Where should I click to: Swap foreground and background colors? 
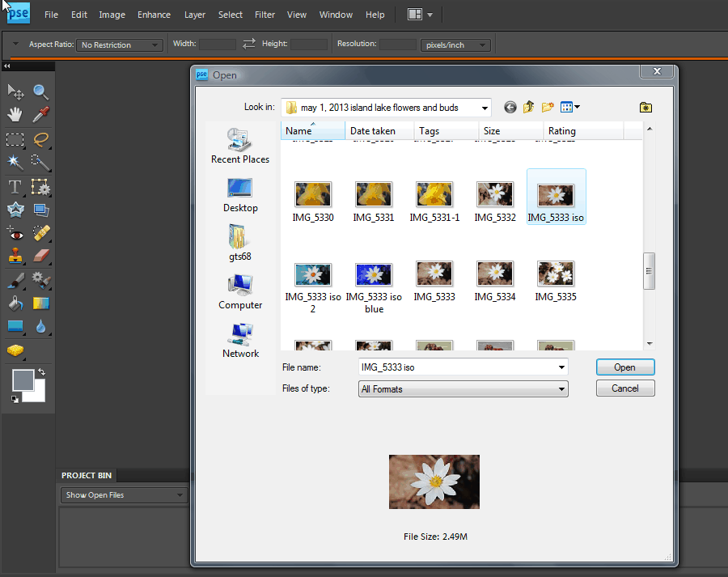pyautogui.click(x=41, y=371)
